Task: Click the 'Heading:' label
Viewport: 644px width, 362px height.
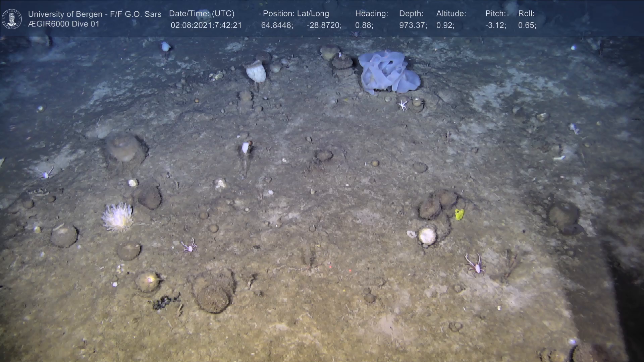Action: click(371, 14)
